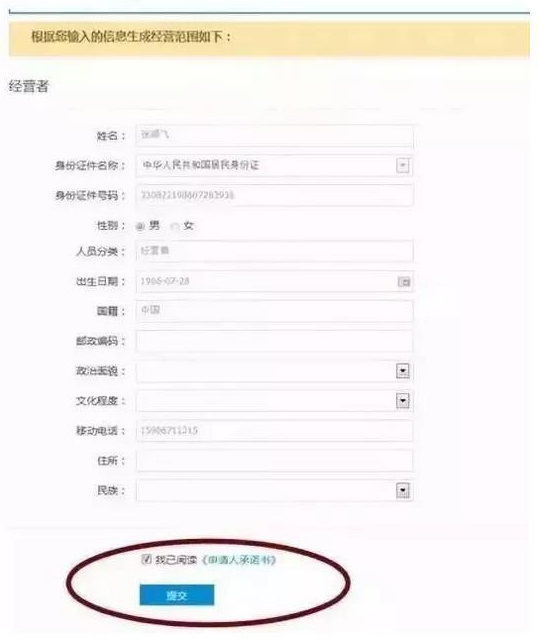Click the yellow 经营范围 notice banner

(x=269, y=38)
